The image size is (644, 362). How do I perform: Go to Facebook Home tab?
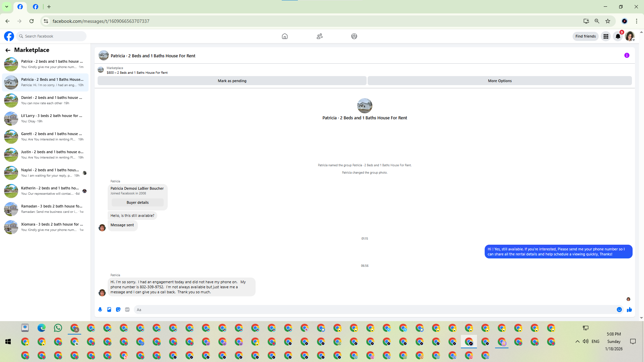(x=284, y=36)
